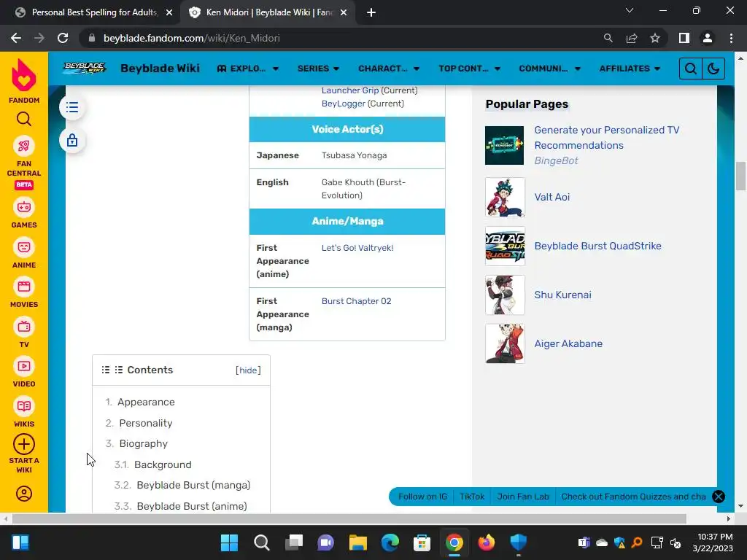
Task: Open the Valt Aoi popular page
Action: click(x=551, y=197)
